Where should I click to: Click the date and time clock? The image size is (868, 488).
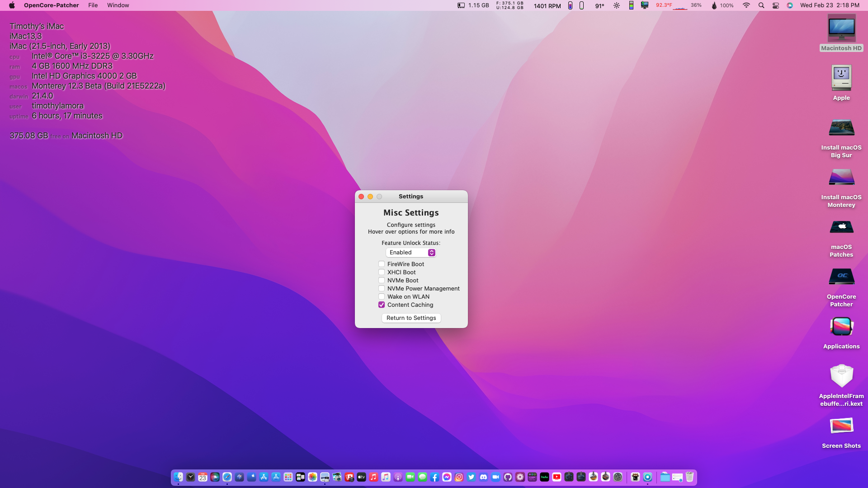pyautogui.click(x=829, y=5)
